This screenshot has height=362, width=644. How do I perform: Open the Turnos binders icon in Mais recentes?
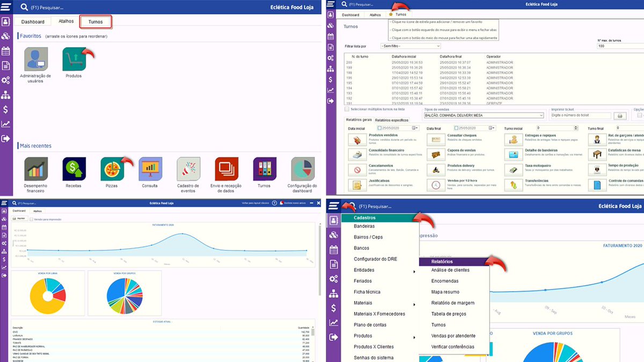click(265, 169)
